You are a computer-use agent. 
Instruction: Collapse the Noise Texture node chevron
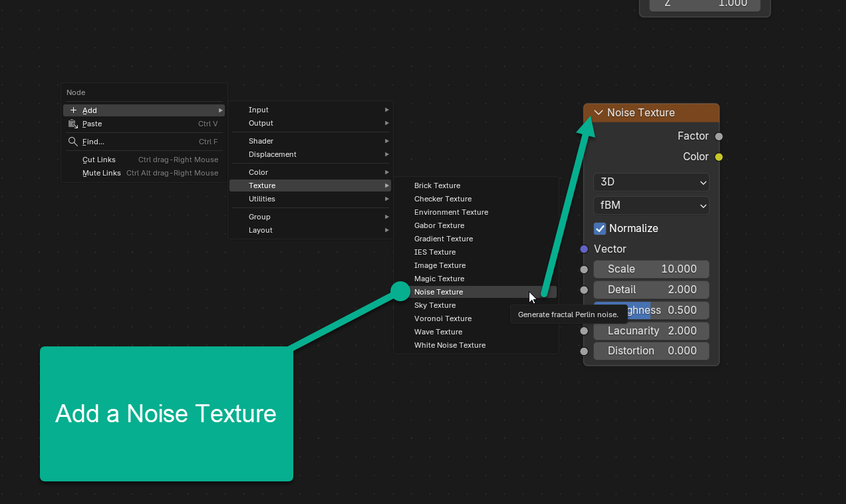click(599, 112)
